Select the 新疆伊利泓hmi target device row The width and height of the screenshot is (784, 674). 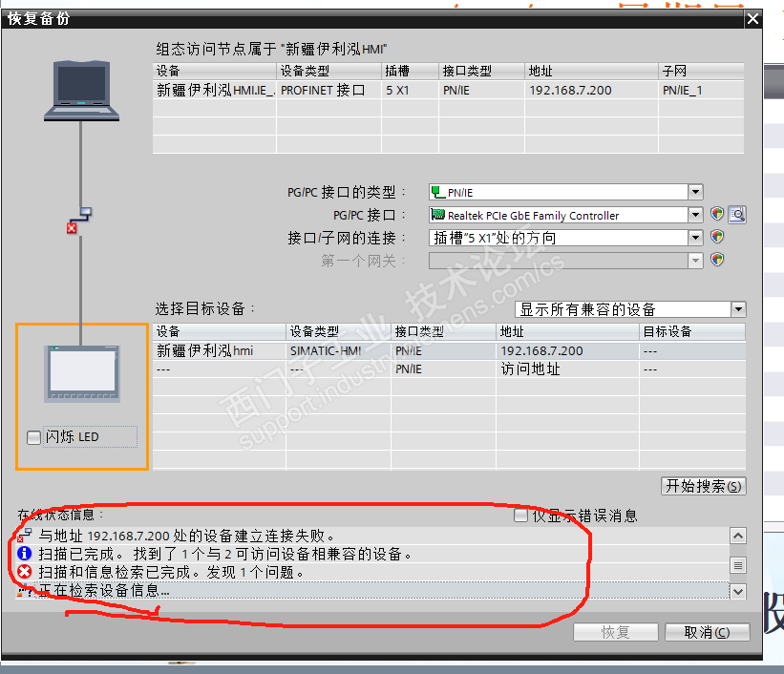coord(449,351)
